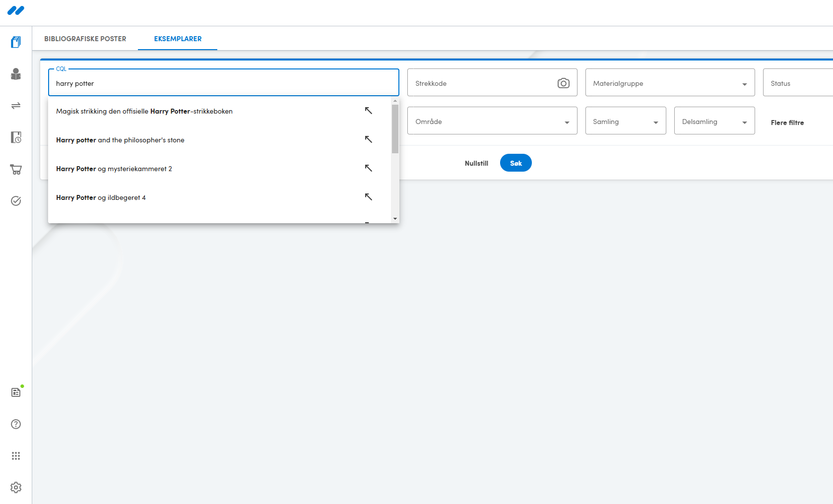Open the catalog books icon in sidebar
This screenshot has height=504, width=833.
16,42
